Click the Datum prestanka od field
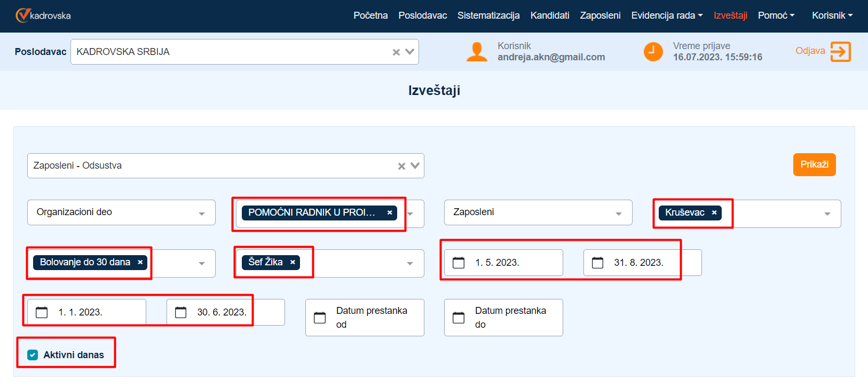The width and height of the screenshot is (868, 387). (365, 318)
